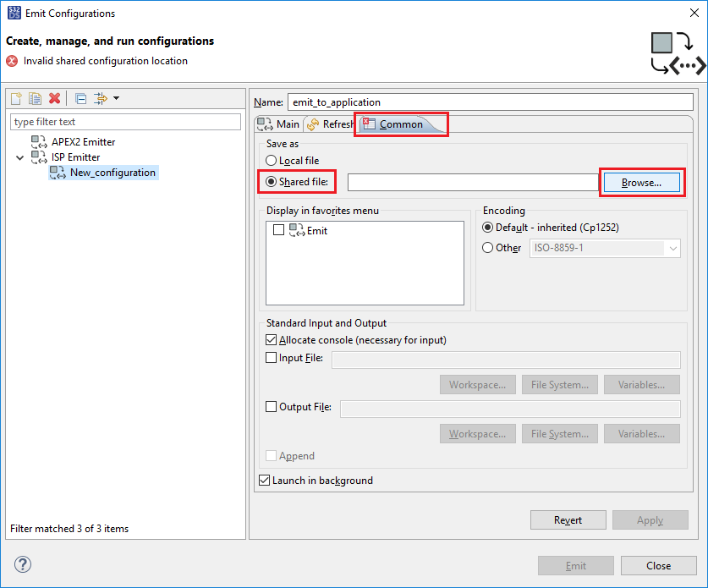Select Default inherited encoding option
This screenshot has width=708, height=588.
click(x=488, y=227)
